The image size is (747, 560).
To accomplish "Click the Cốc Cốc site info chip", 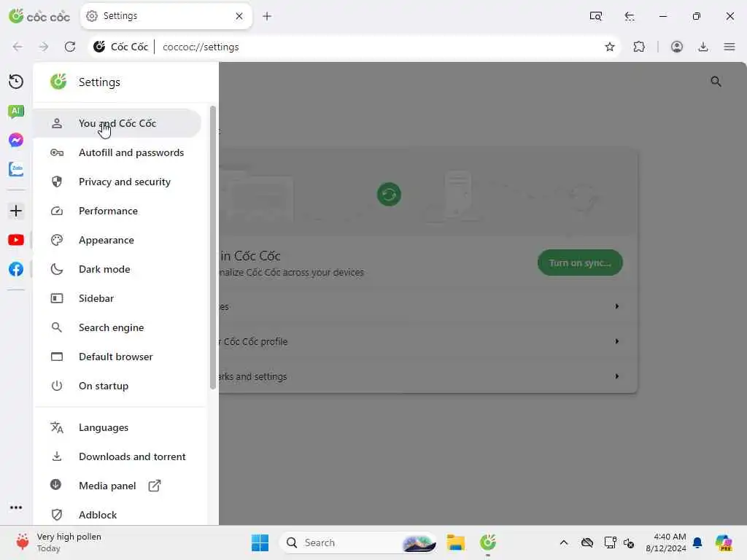I will pos(121,47).
